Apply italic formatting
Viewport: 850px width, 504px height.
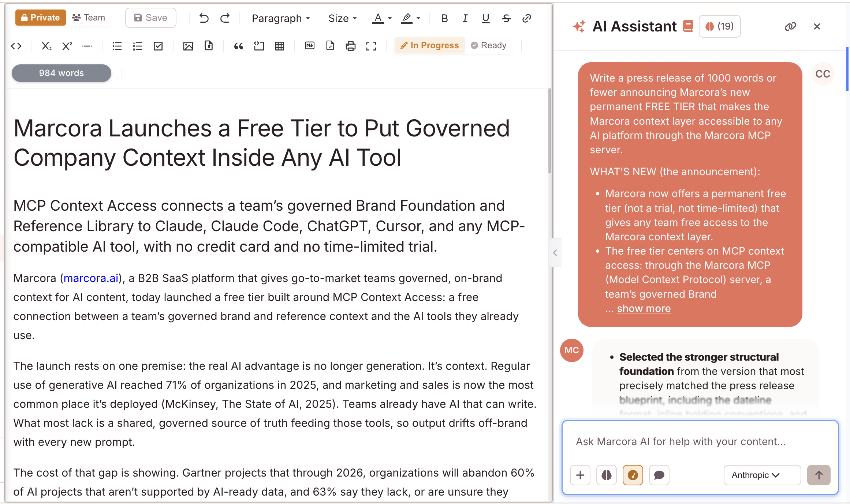pos(465,18)
